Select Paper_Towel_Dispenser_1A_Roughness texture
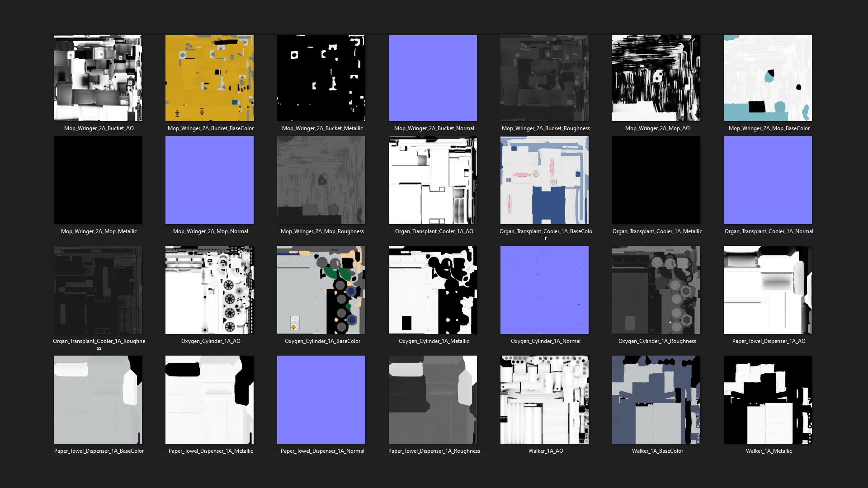 click(433, 399)
